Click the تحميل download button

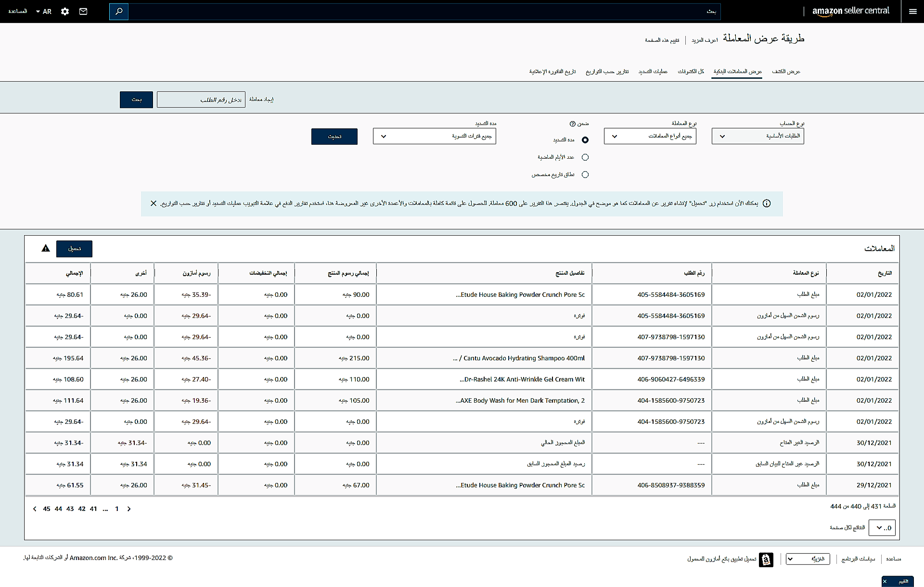coord(74,249)
